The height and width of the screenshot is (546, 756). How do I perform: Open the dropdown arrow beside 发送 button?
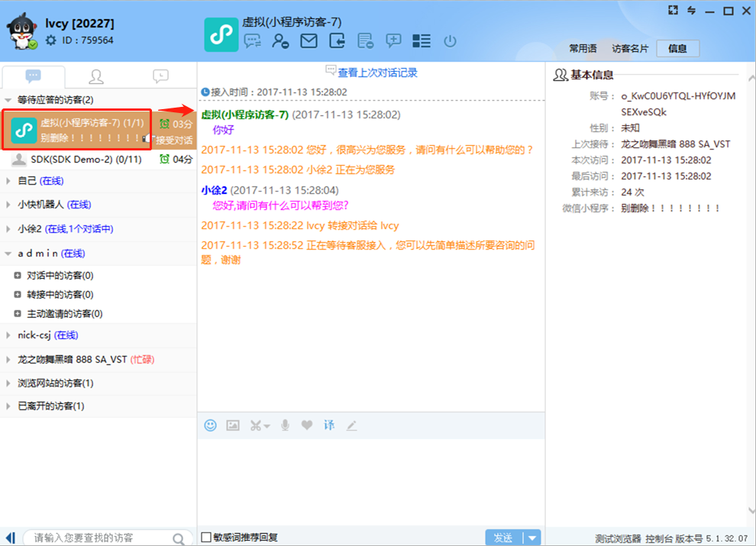pos(533,538)
